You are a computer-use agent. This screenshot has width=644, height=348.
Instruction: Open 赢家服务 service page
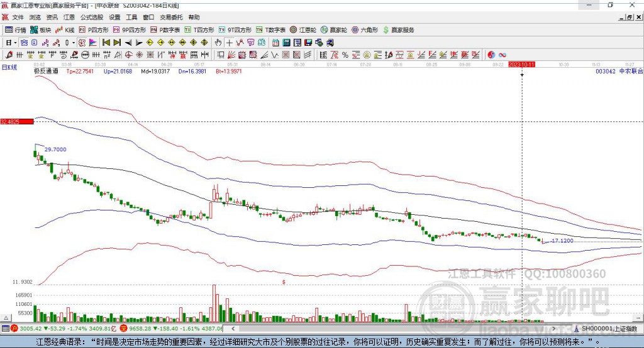(x=398, y=30)
